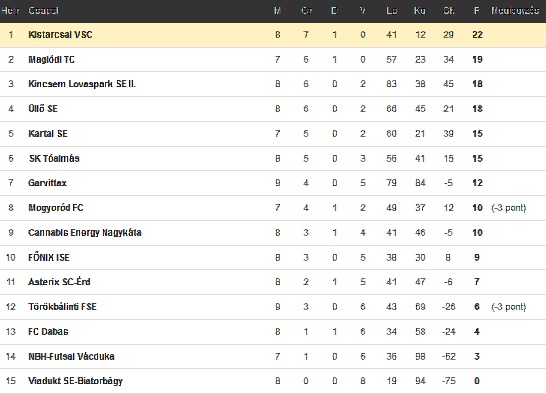Click the Hely column header
Screen dimensions: 546x394
pos(9,10)
